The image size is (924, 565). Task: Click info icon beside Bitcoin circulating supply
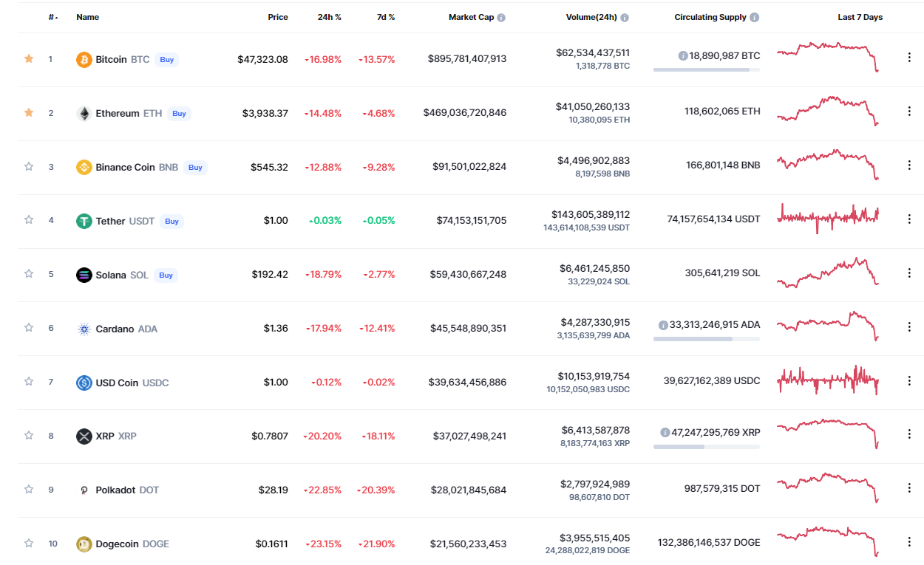click(683, 55)
